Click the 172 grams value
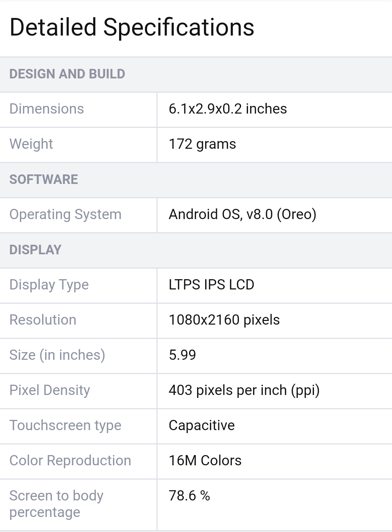The image size is (392, 532). pyautogui.click(x=202, y=144)
